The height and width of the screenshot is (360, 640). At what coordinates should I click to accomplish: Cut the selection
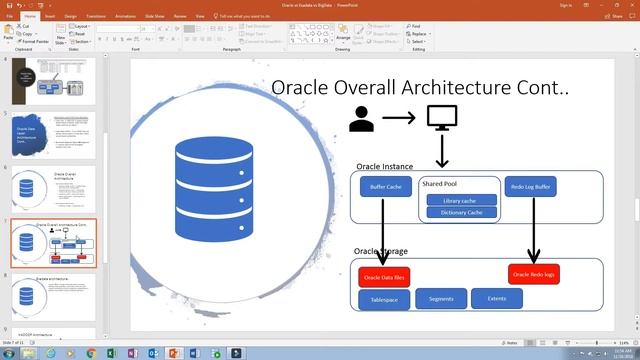coord(23,26)
